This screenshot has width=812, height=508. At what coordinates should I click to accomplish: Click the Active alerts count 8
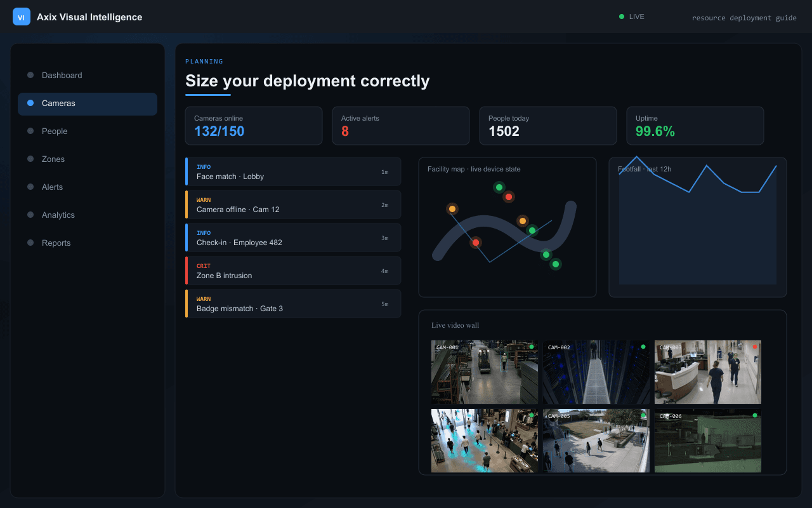coord(345,131)
